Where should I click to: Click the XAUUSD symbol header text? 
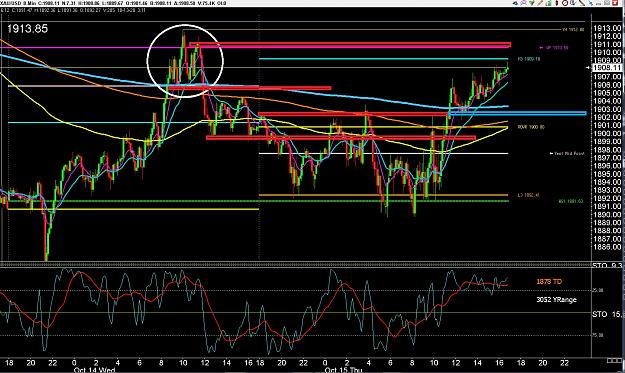11,3
